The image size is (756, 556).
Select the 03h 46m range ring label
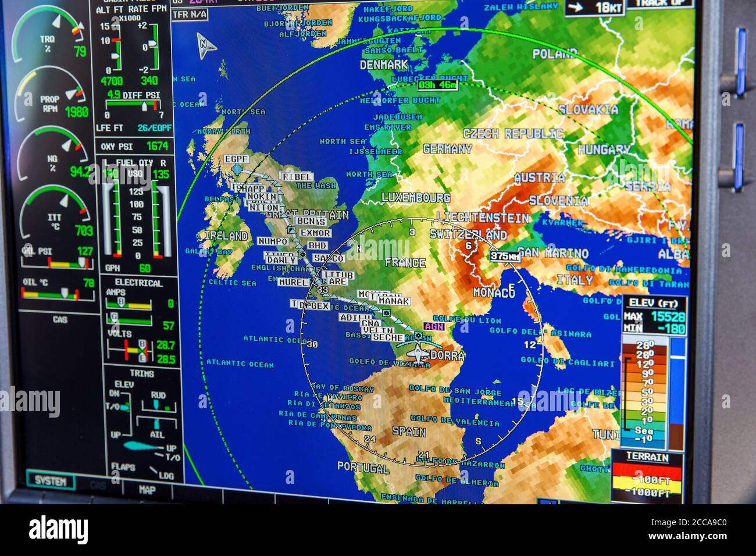click(x=437, y=85)
